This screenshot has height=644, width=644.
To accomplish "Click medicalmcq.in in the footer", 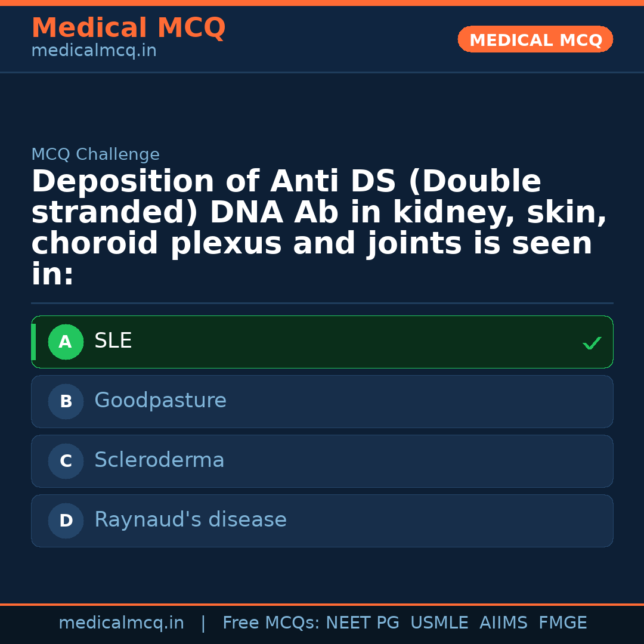I will pos(122,623).
